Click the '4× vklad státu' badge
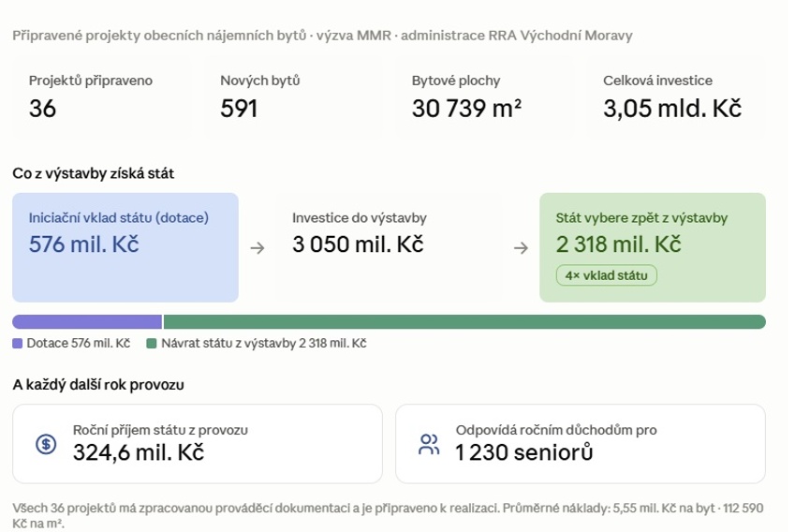The image size is (795, 532). [607, 275]
